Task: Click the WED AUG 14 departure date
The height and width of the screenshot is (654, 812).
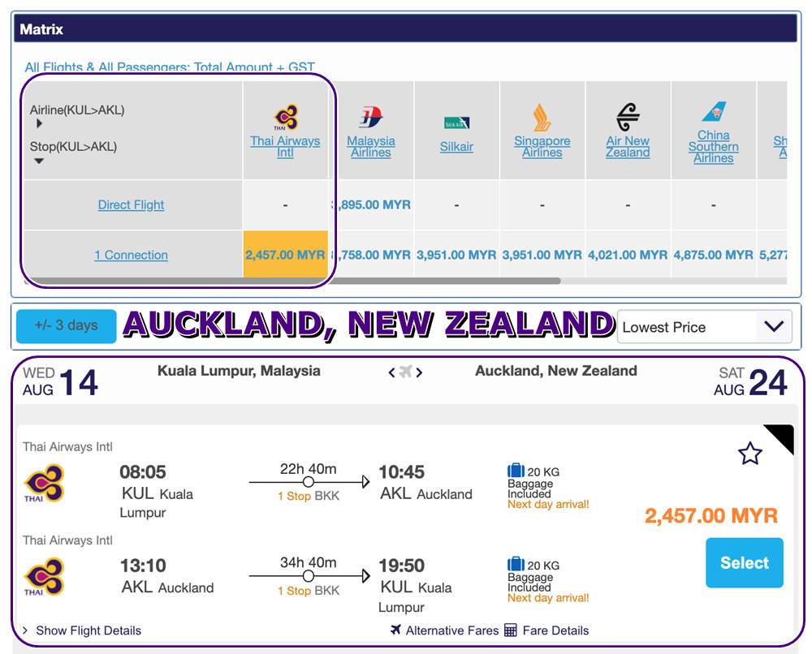Action: click(60, 382)
